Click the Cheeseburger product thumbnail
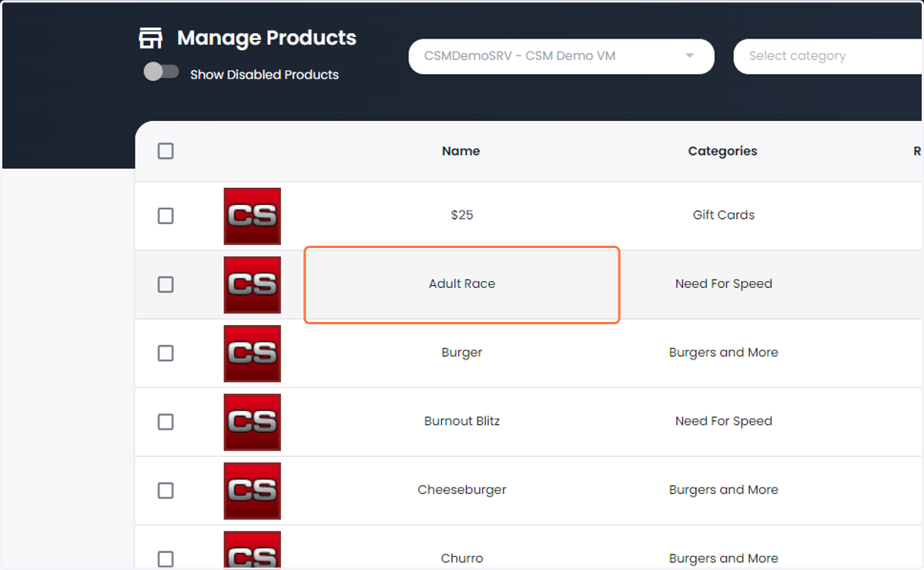Screen dimensions: 924x570 [x=253, y=490]
